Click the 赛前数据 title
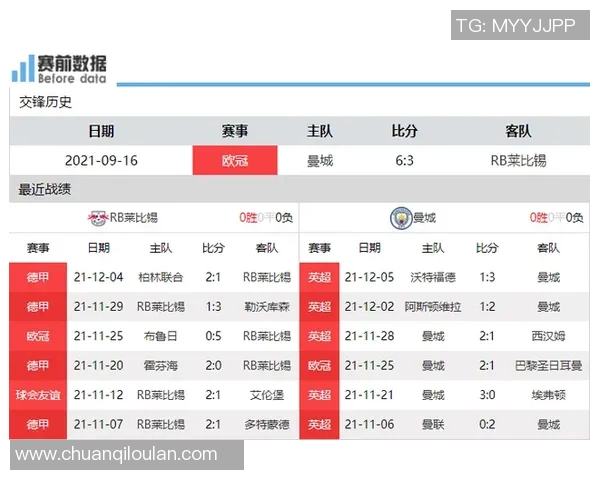This screenshot has height=480, width=600. tap(72, 64)
